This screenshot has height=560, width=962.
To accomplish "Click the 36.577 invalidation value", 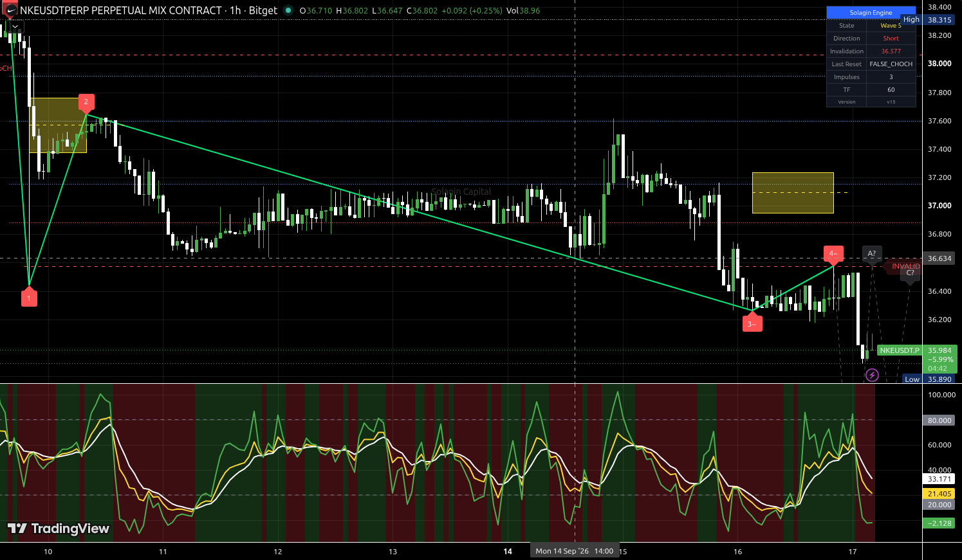I will point(891,51).
